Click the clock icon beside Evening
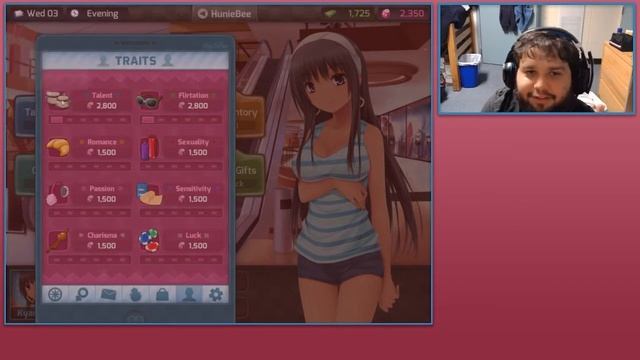The height and width of the screenshot is (360, 640). tap(74, 13)
